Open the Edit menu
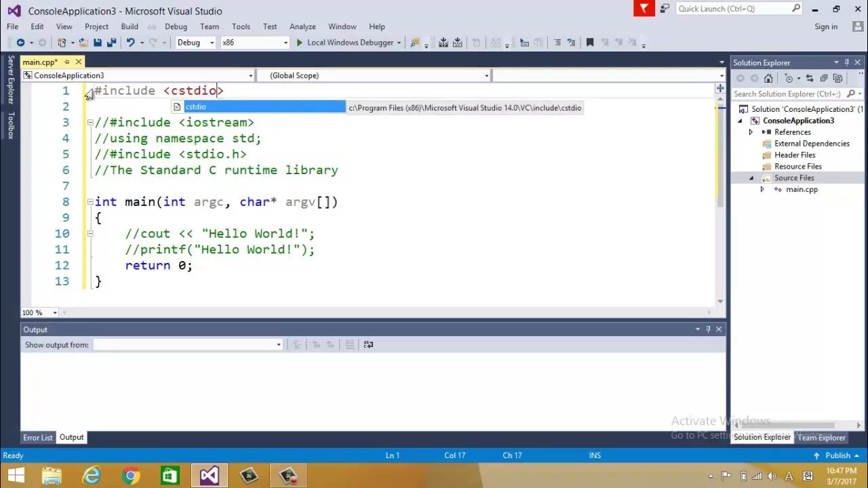868x488 pixels. (x=37, y=26)
